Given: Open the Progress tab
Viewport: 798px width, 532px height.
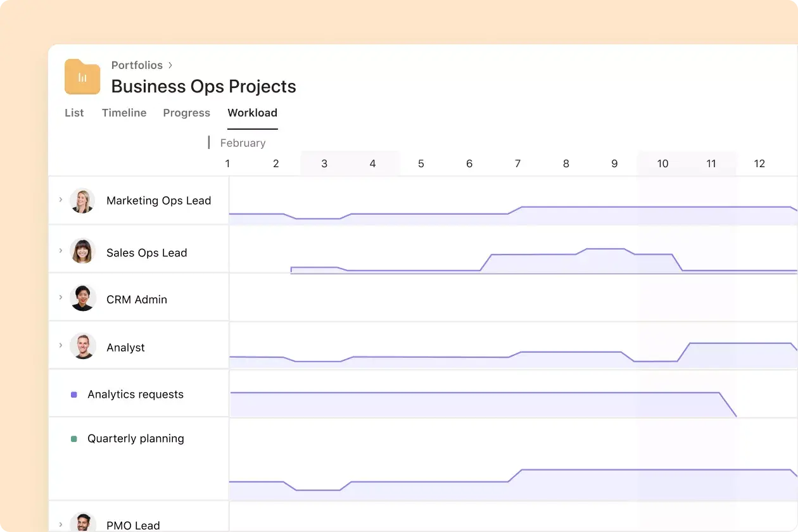Looking at the screenshot, I should point(186,113).
